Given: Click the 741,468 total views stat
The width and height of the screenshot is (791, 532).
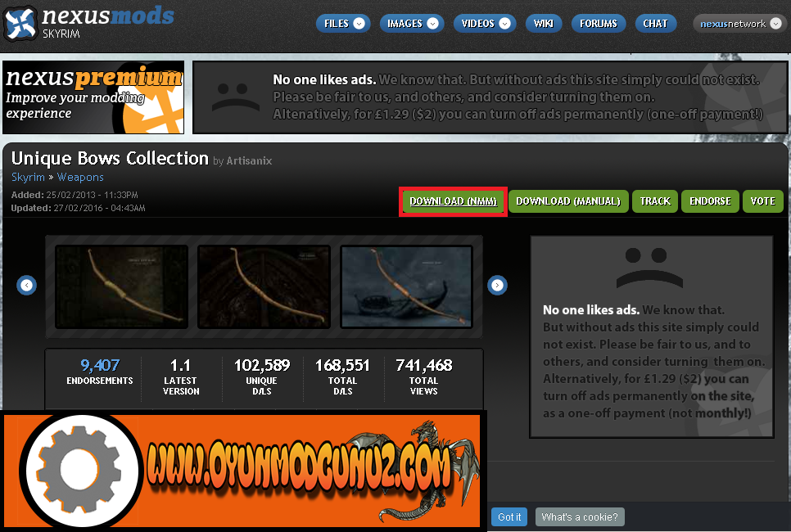Looking at the screenshot, I should [424, 376].
